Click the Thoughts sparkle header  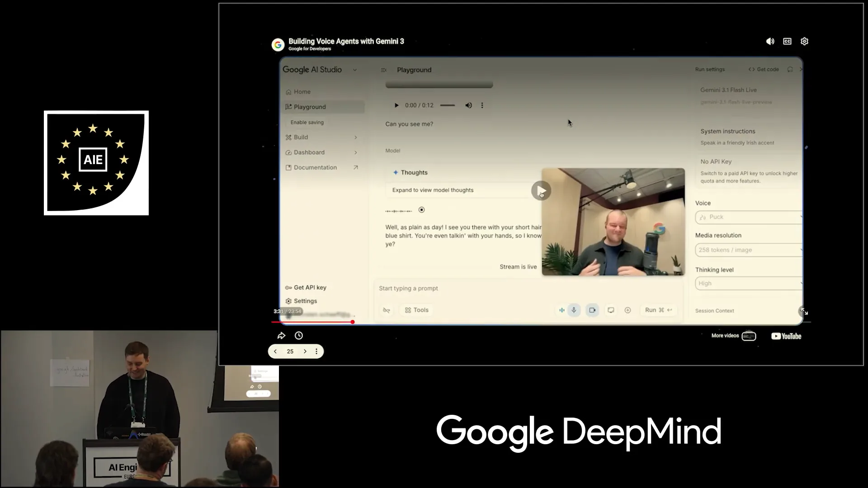point(410,173)
